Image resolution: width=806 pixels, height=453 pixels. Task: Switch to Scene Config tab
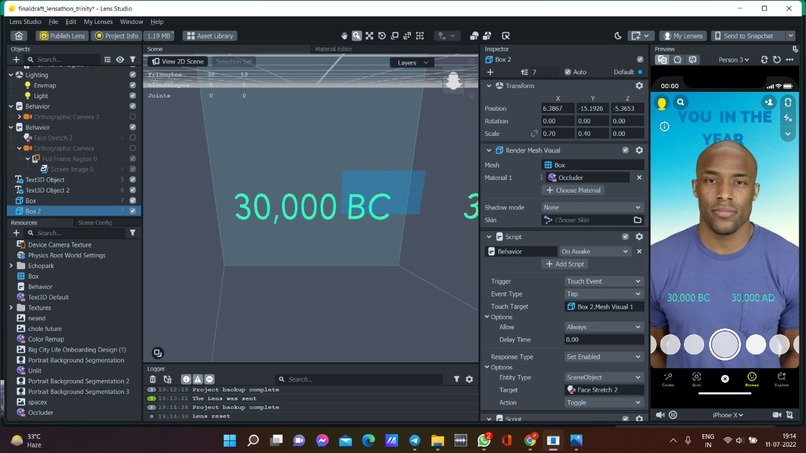pyautogui.click(x=95, y=223)
